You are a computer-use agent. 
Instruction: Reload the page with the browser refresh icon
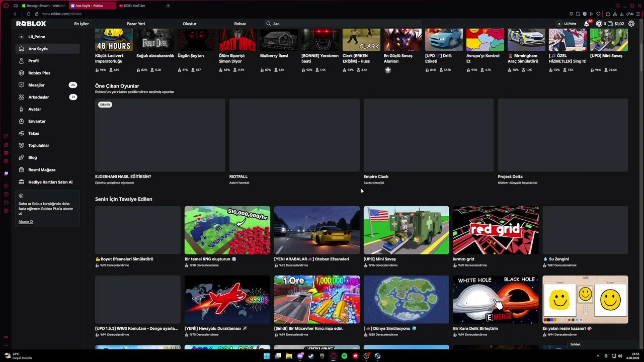click(x=28, y=14)
